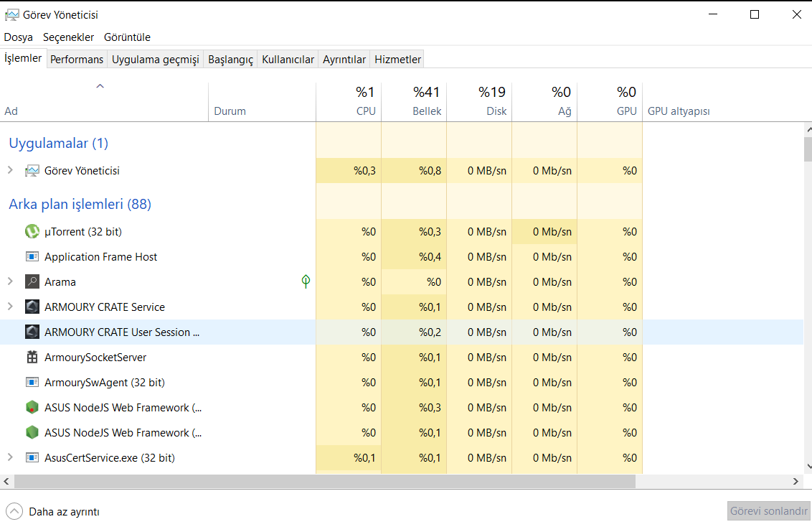812x532 pixels.
Task: Open the Başlangıç tab
Action: pos(230,60)
